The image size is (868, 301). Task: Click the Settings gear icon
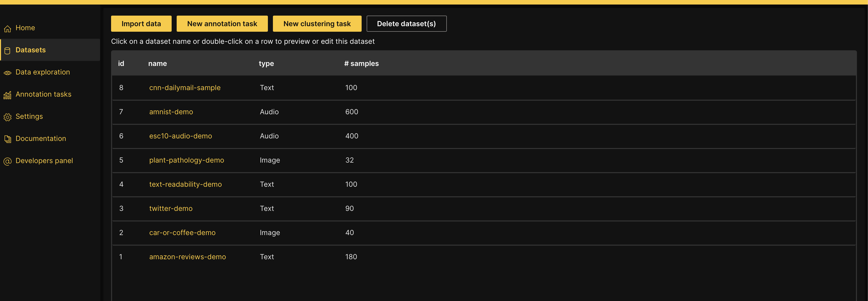pos(8,117)
